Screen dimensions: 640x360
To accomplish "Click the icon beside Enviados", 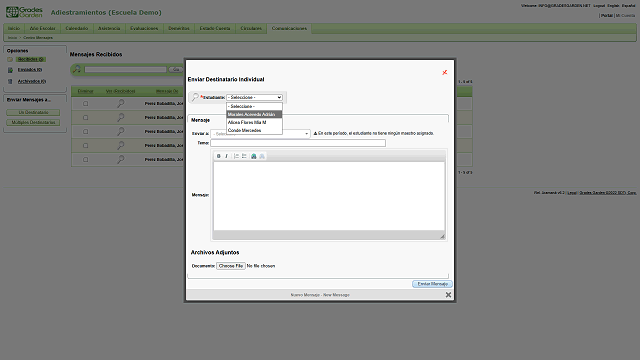I will (x=10, y=70).
